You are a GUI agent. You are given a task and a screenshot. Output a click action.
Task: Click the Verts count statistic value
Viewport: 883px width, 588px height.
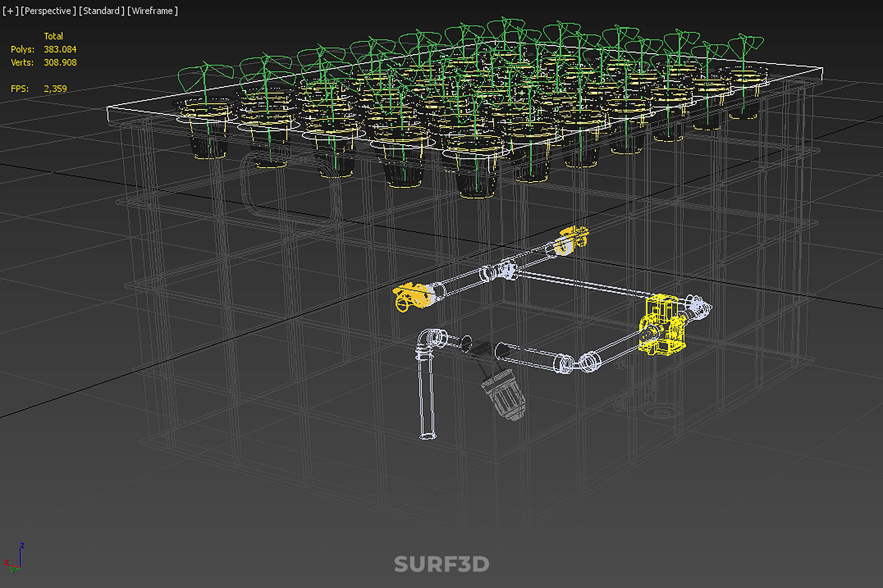[x=60, y=62]
